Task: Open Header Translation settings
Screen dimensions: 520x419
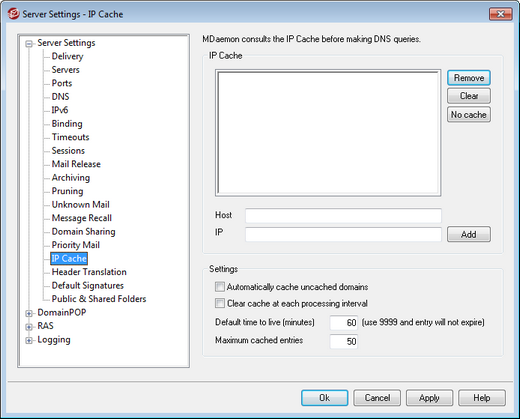Action: [x=89, y=272]
